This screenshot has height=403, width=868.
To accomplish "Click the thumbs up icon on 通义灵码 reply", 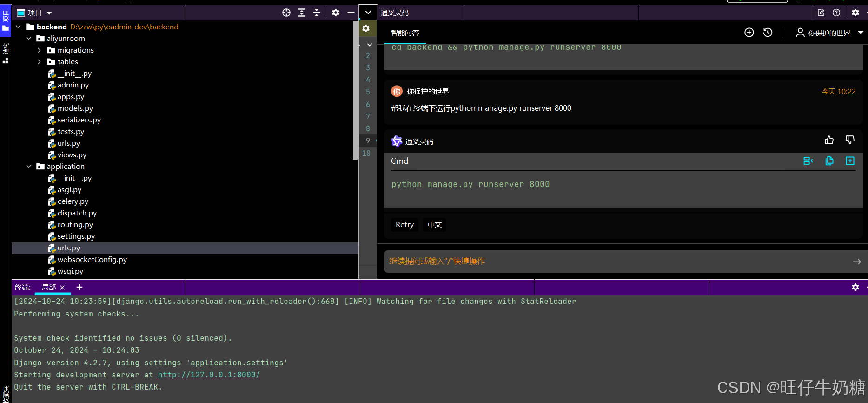I will tap(829, 141).
